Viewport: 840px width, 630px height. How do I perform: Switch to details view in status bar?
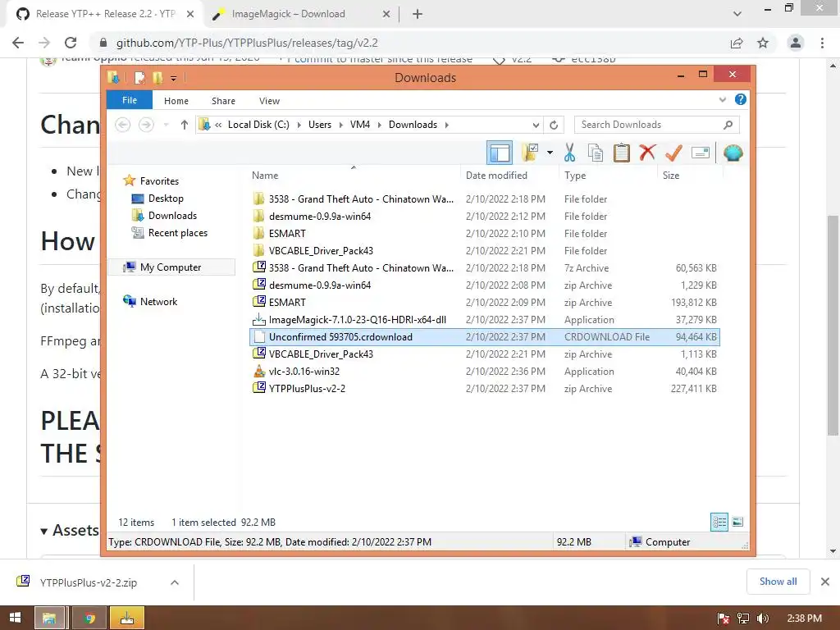coord(719,522)
